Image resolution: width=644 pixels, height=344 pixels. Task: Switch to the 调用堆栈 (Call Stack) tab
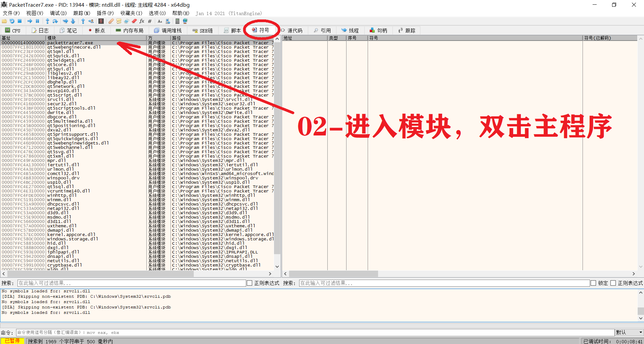(168, 31)
